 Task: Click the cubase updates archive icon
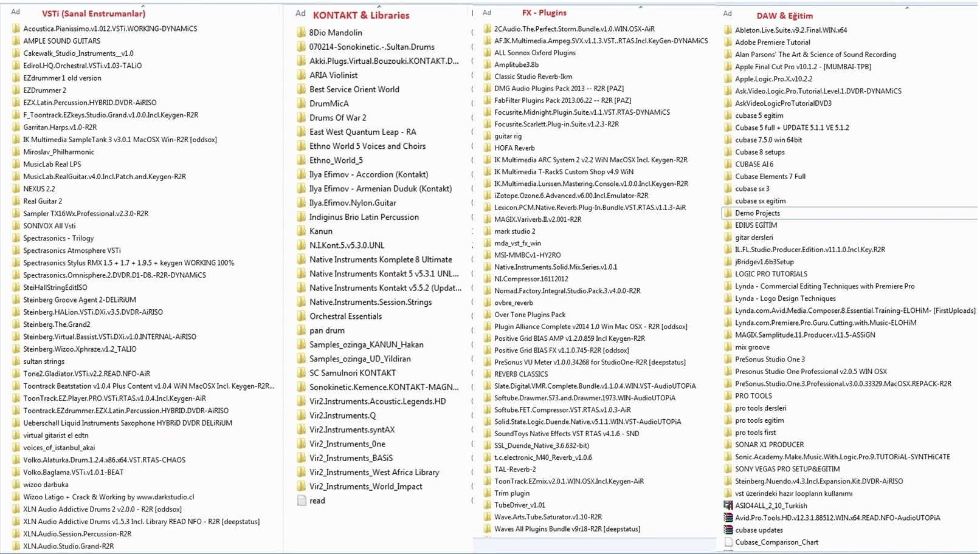tap(728, 530)
